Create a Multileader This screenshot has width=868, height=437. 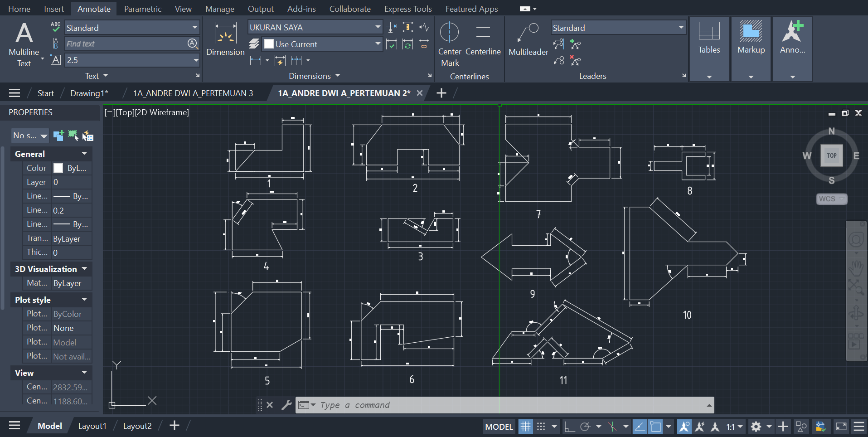tap(529, 39)
